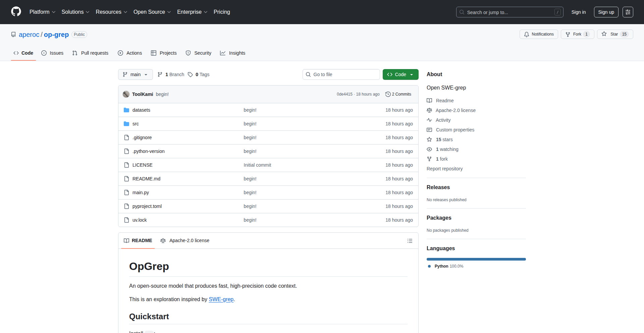Click ToolKami's avatar image
This screenshot has width=644, height=333.
coord(126,94)
